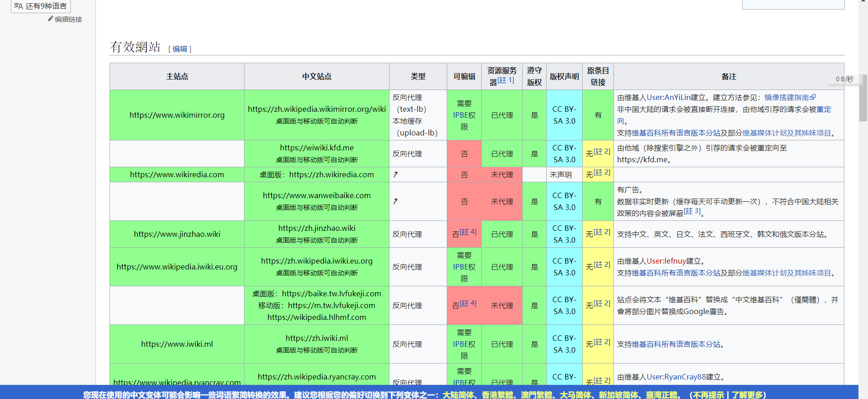This screenshot has width=868, height=399.
Task: Click the https://www.wikiredia.com cell
Action: (177, 175)
